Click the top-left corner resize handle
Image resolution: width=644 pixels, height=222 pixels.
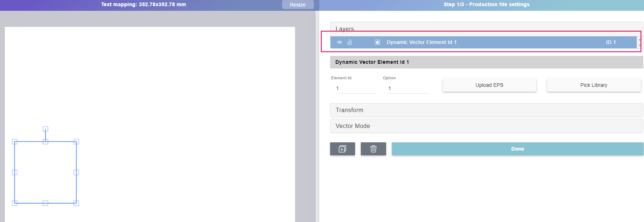(15, 142)
